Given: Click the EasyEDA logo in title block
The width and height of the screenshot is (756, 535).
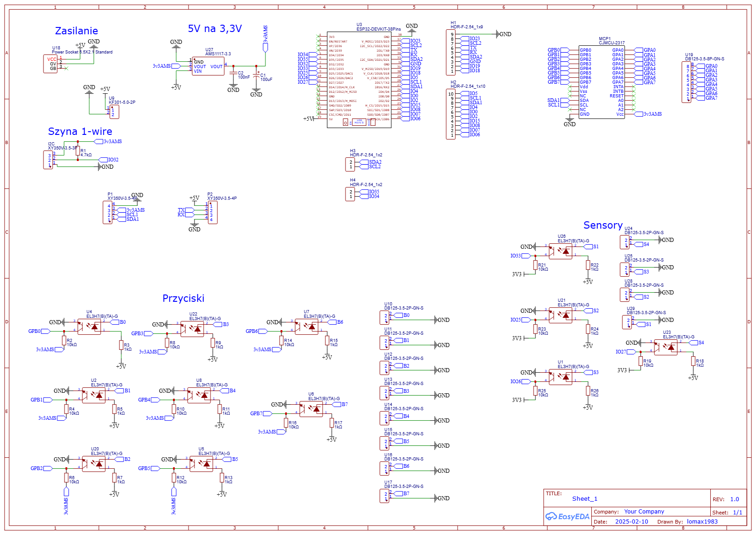Looking at the screenshot, I should coord(567,516).
